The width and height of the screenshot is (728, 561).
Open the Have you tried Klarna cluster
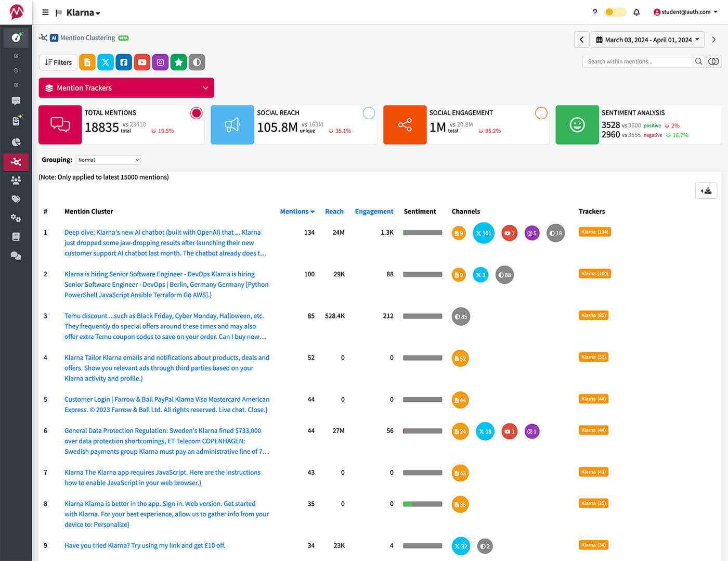145,545
